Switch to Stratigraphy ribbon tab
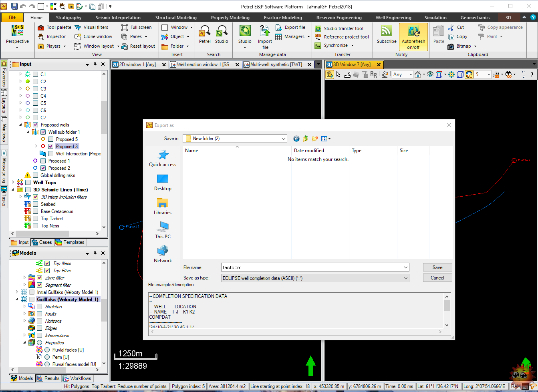The height and width of the screenshot is (392, 538). tap(69, 18)
